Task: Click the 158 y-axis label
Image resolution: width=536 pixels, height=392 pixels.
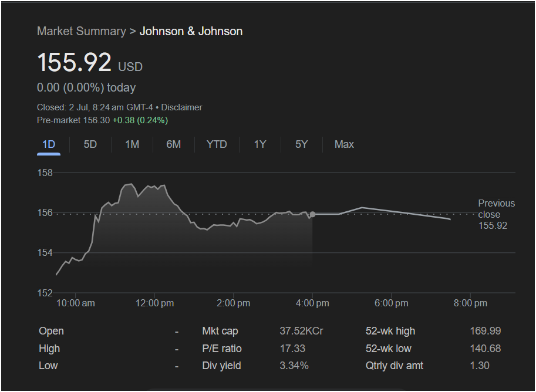Action: coord(45,173)
